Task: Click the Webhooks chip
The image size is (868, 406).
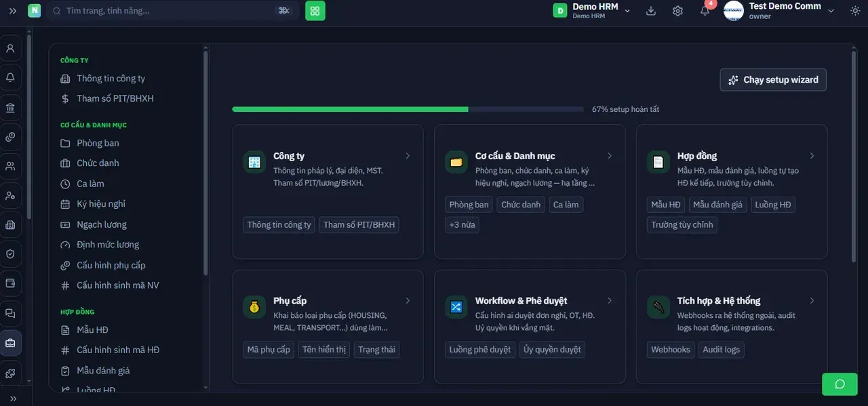Action: tap(671, 350)
